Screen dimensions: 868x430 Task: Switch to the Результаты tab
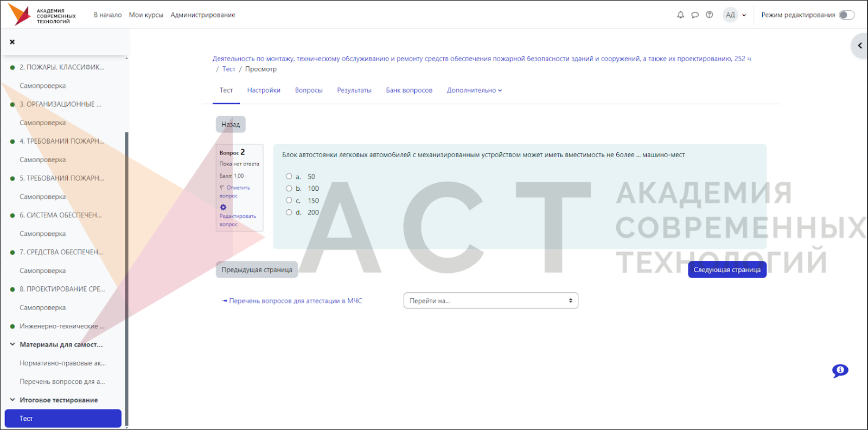click(x=354, y=91)
